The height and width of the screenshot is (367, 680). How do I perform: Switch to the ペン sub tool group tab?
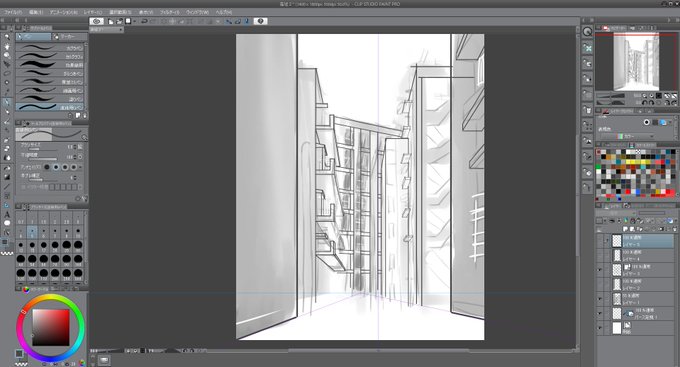pos(33,37)
